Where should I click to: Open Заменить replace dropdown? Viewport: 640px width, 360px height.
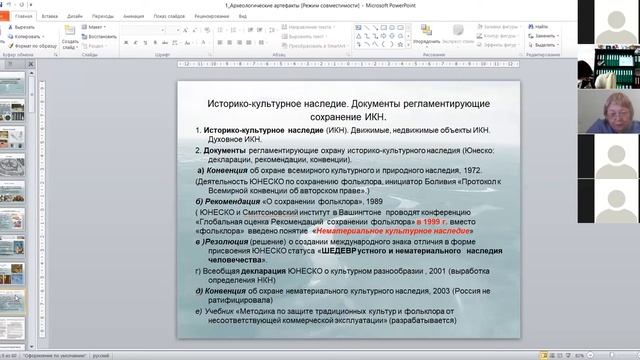543,36
